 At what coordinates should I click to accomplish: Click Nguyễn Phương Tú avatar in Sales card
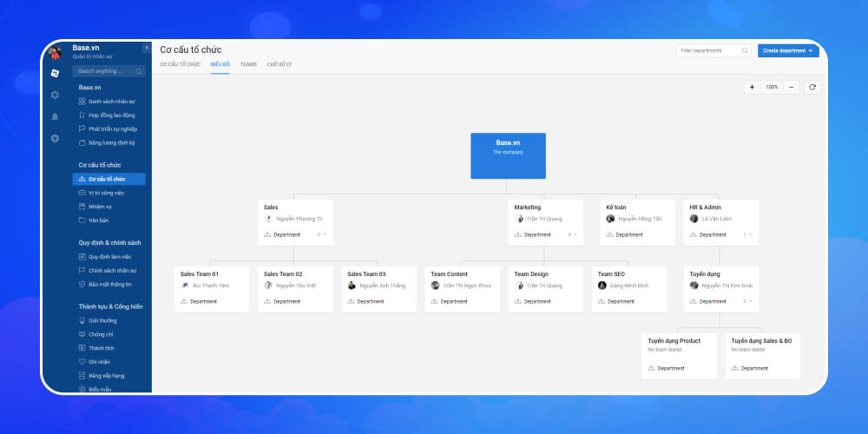pyautogui.click(x=268, y=219)
